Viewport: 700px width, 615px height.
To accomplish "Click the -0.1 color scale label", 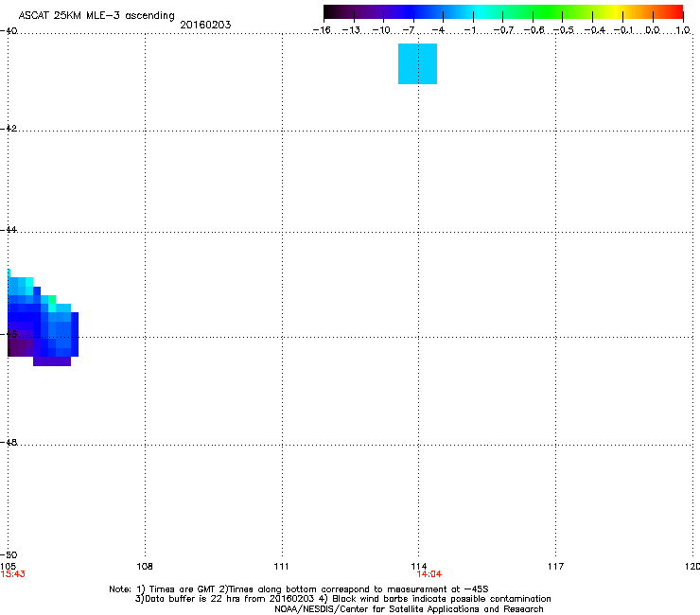I will (x=623, y=30).
